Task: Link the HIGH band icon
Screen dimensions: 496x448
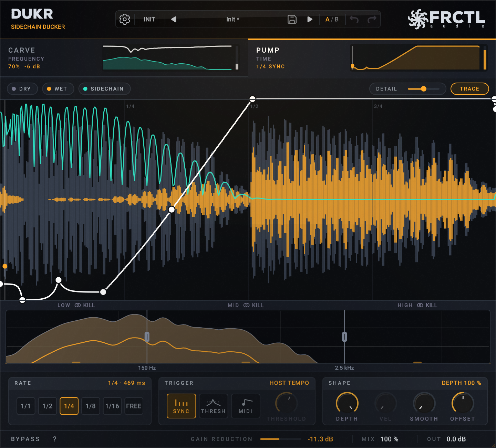Action: point(420,305)
